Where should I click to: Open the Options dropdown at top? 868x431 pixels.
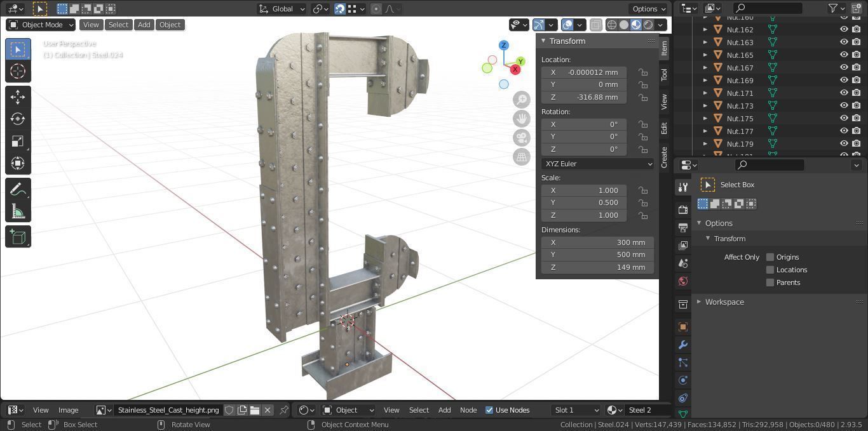click(649, 9)
